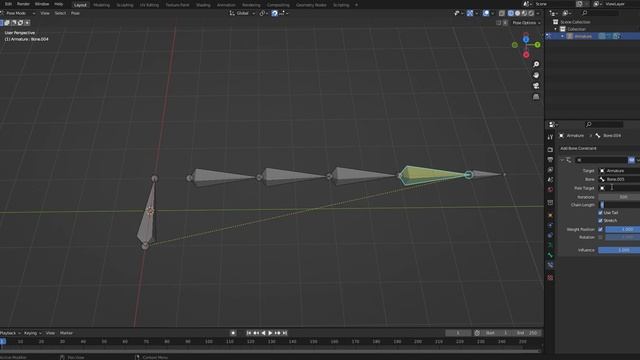Click the pan view hand icon
This screenshot has height=360, width=640.
(x=536, y=75)
